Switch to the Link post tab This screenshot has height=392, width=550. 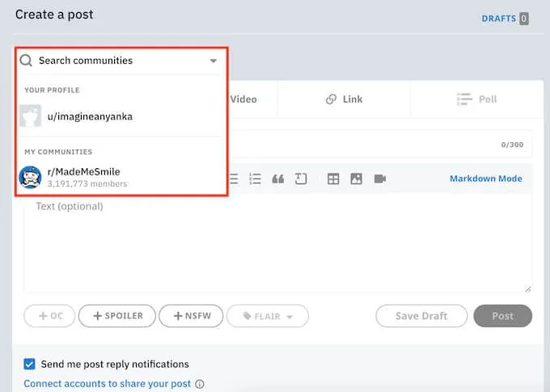344,99
